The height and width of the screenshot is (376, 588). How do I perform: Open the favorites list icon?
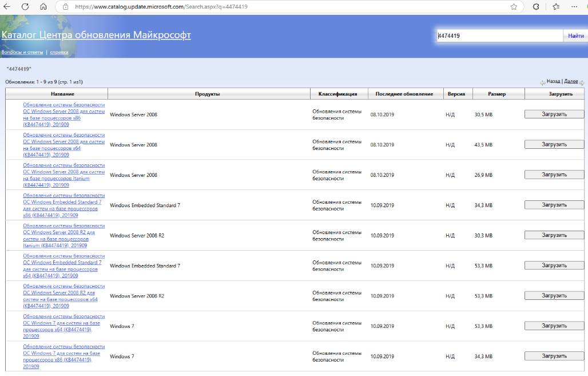point(556,6)
